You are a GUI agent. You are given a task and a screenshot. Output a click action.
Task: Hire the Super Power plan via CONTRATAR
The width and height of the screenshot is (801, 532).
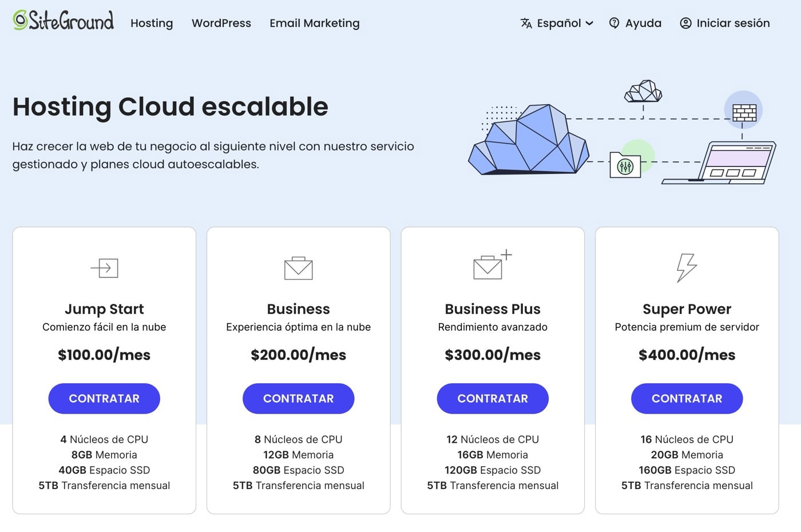click(687, 399)
